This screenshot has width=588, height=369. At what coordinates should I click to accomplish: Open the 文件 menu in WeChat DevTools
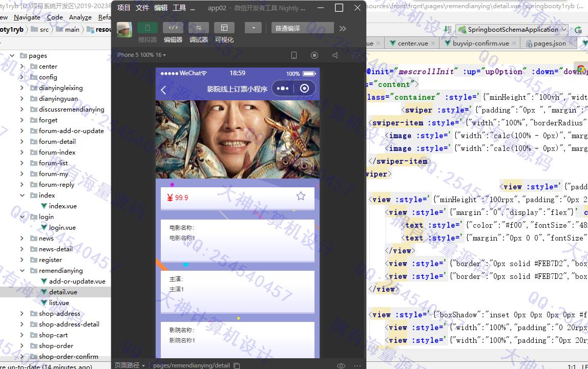click(142, 8)
